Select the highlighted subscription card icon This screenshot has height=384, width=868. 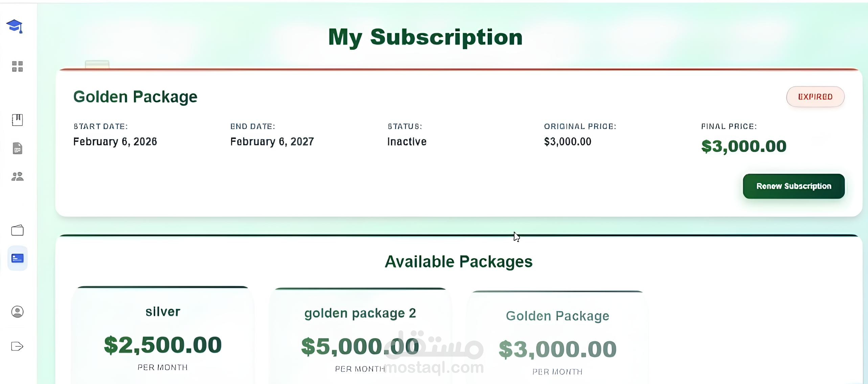pyautogui.click(x=17, y=258)
